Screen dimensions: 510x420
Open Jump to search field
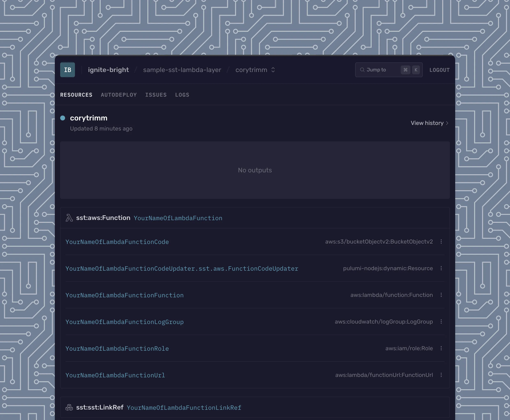pos(389,70)
